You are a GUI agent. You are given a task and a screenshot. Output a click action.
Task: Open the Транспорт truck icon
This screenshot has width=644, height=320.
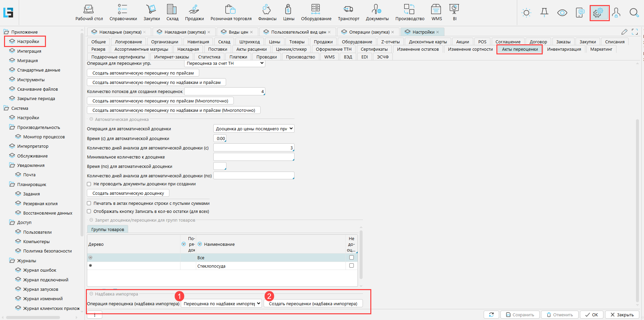point(348,9)
